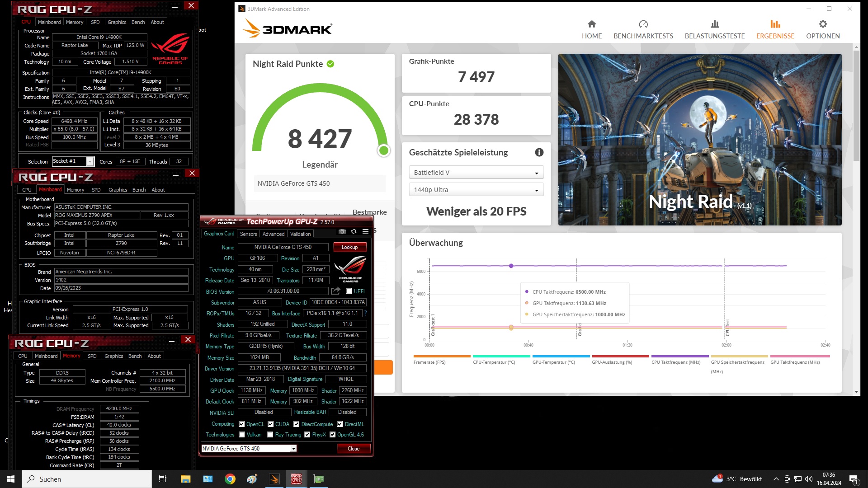Toggle the DirectML checkbox

[340, 424]
